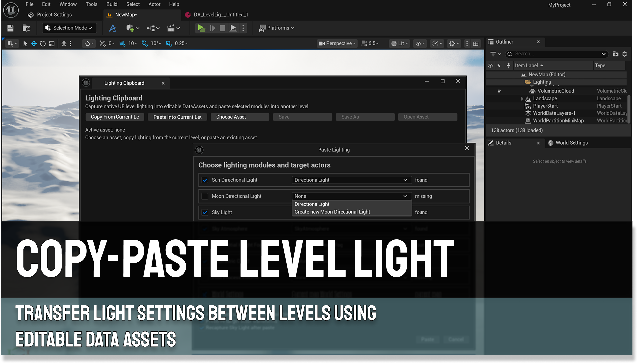Open the Actor menu
This screenshot has height=364, width=638.
tap(154, 4)
